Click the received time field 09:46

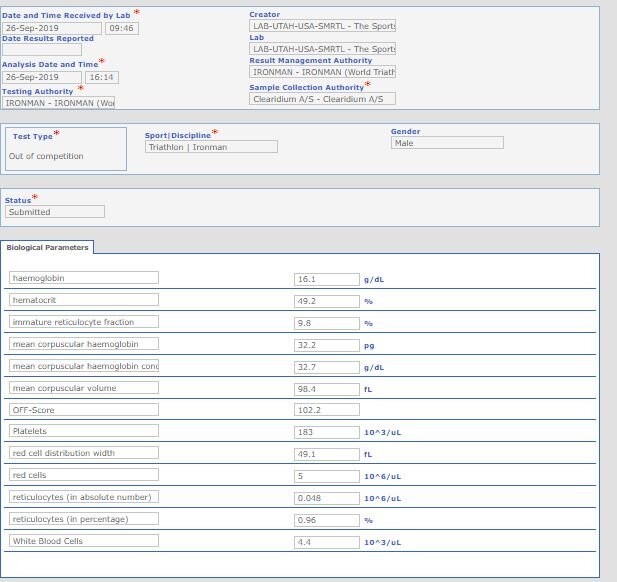pos(122,28)
